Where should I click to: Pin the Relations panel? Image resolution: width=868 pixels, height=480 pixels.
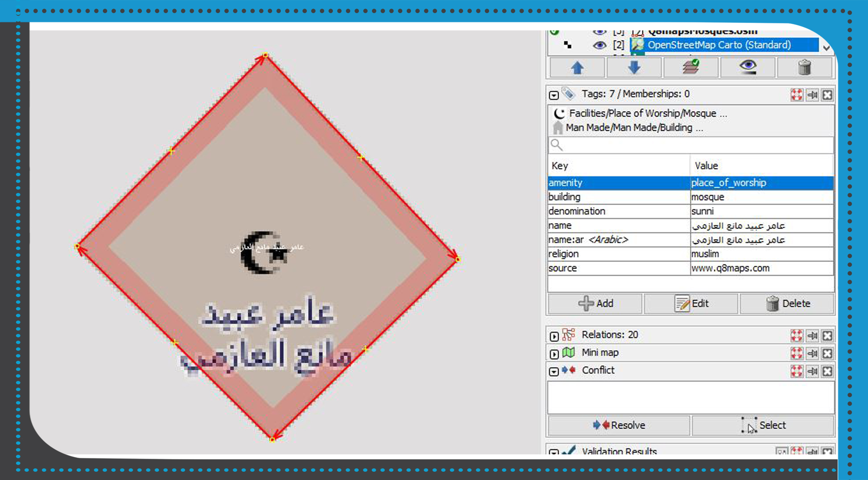[x=812, y=335]
